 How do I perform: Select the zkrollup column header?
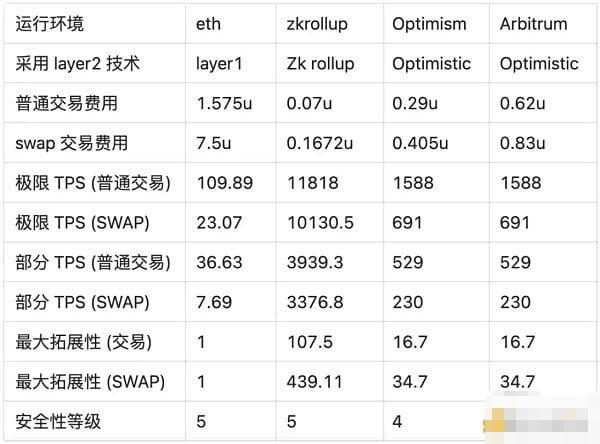coord(318,24)
